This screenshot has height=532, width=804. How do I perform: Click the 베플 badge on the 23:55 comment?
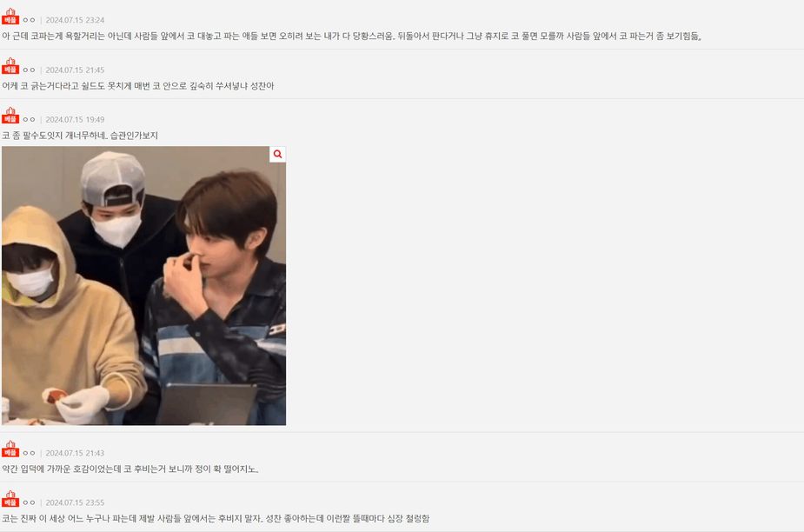(x=10, y=499)
